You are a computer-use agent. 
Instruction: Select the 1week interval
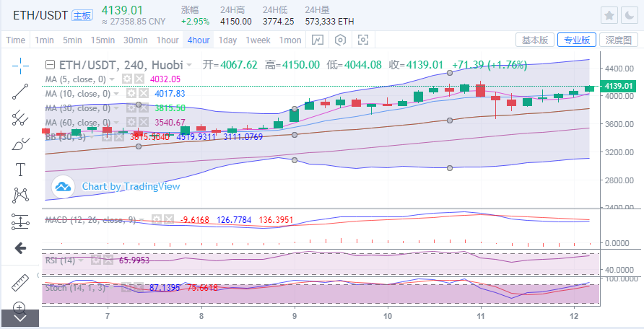258,40
